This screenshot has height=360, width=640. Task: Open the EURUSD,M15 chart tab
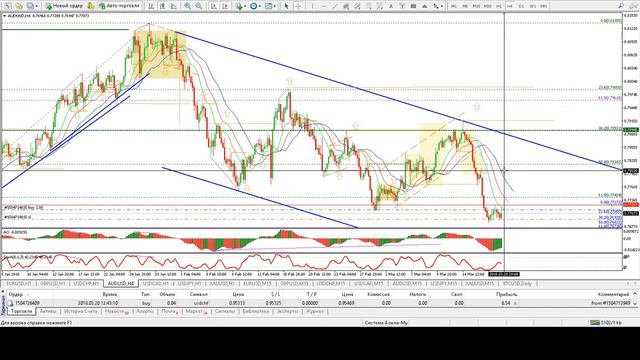pyautogui.click(x=257, y=283)
